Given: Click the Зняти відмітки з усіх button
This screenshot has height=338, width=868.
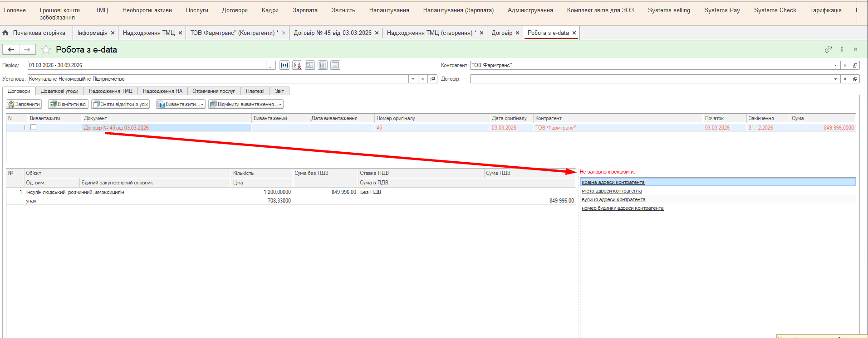Looking at the screenshot, I should pos(121,104).
